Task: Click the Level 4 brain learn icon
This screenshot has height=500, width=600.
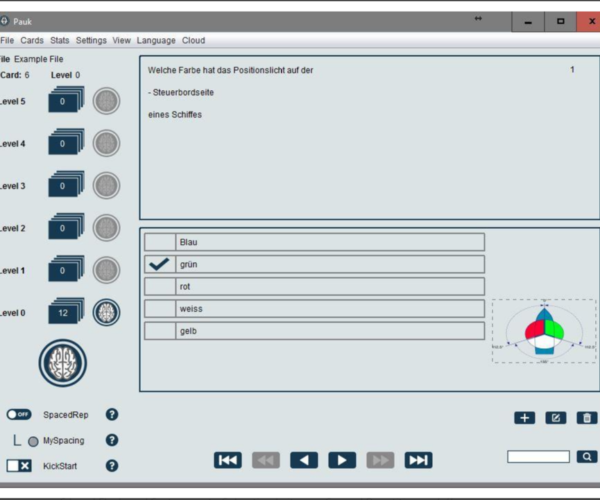Action: tap(106, 143)
